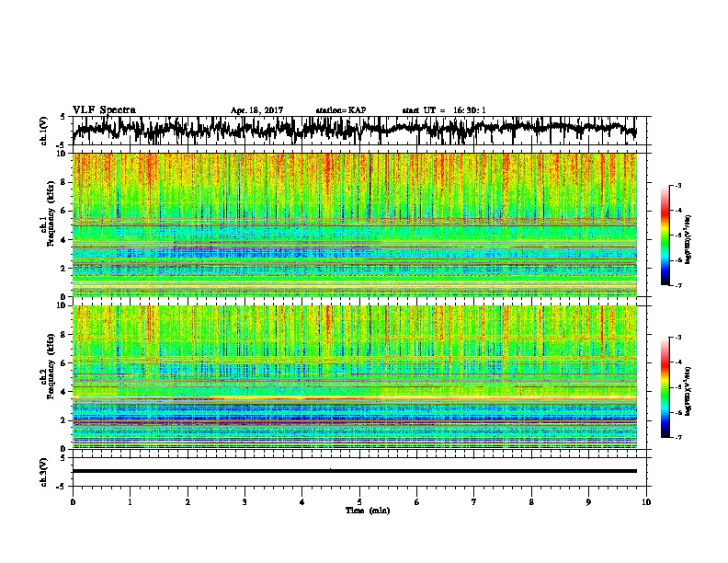
Task: Click the "ch.1(V)" waveform axis label
Action: [x=44, y=131]
